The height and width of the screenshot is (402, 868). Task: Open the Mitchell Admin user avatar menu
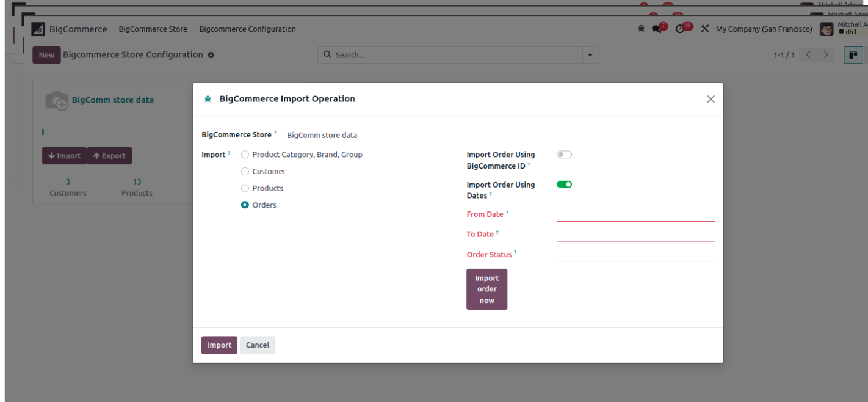tap(826, 29)
